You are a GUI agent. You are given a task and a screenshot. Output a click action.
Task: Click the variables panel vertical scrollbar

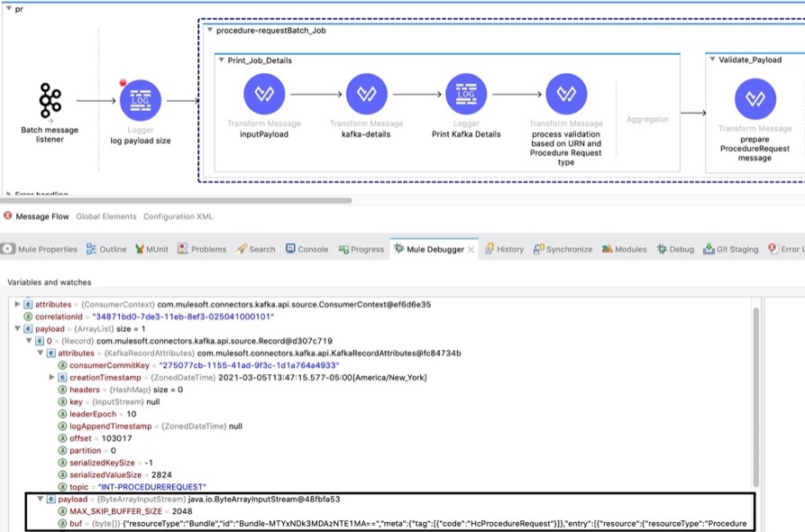click(755, 406)
